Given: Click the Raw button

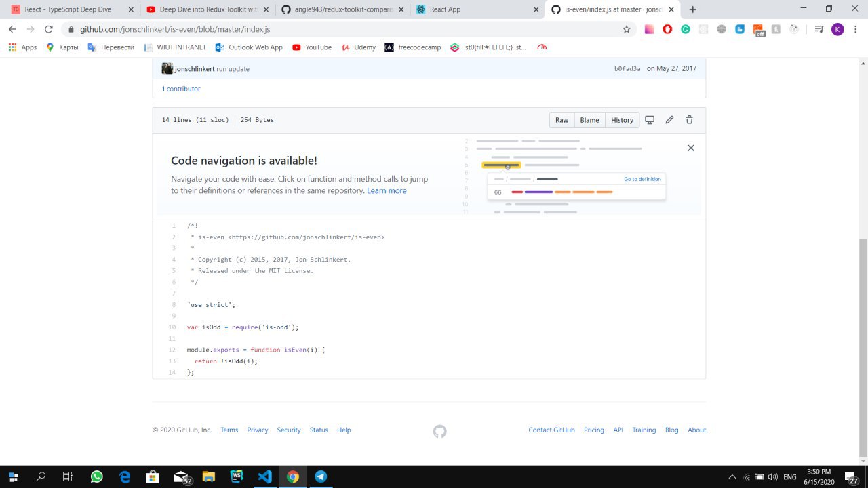Looking at the screenshot, I should click(x=561, y=120).
